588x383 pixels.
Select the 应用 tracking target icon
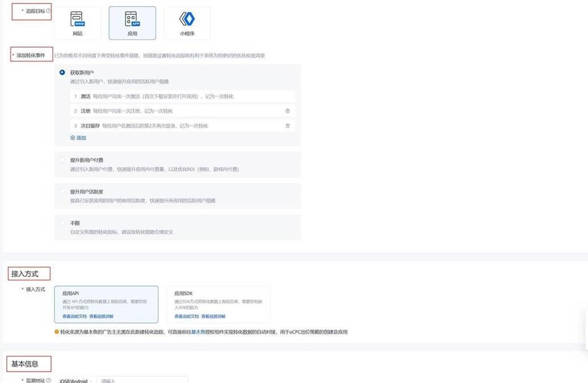(132, 23)
